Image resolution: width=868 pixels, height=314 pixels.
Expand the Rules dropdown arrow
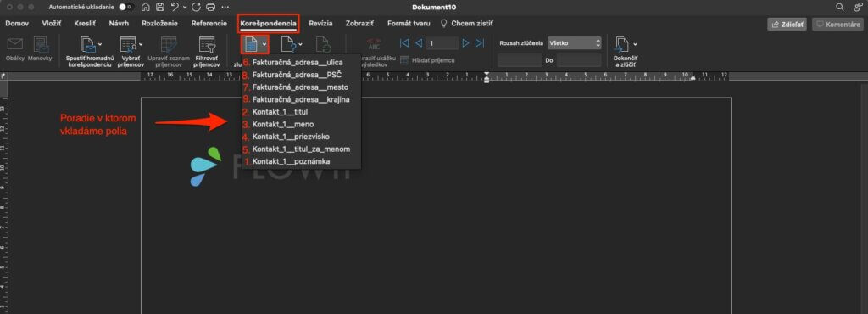tap(301, 44)
